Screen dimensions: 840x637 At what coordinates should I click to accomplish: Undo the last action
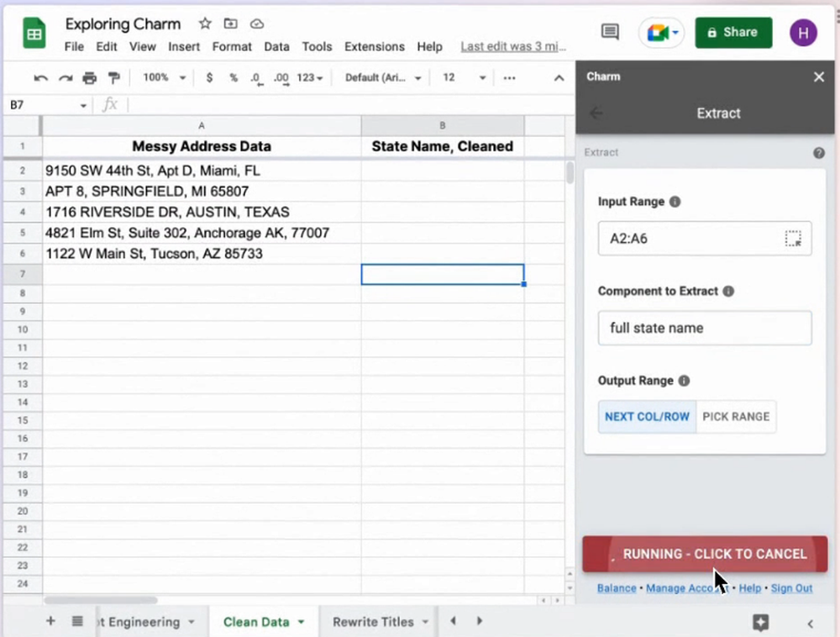(40, 78)
